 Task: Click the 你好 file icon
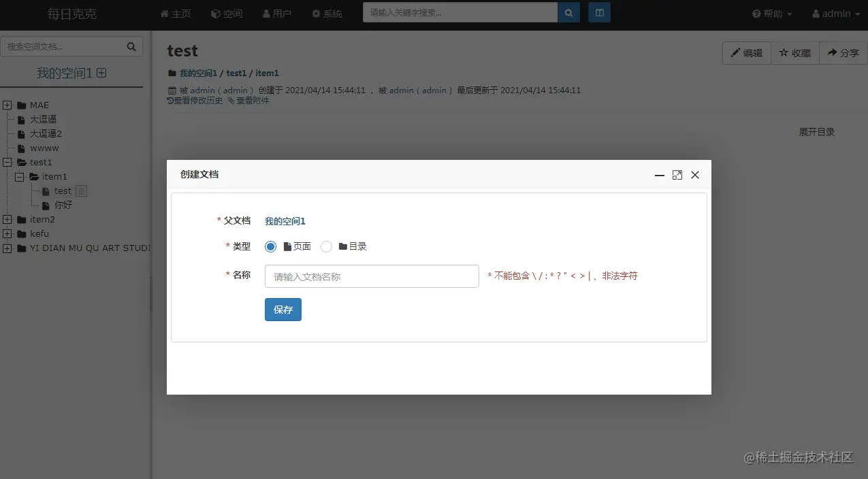point(46,205)
